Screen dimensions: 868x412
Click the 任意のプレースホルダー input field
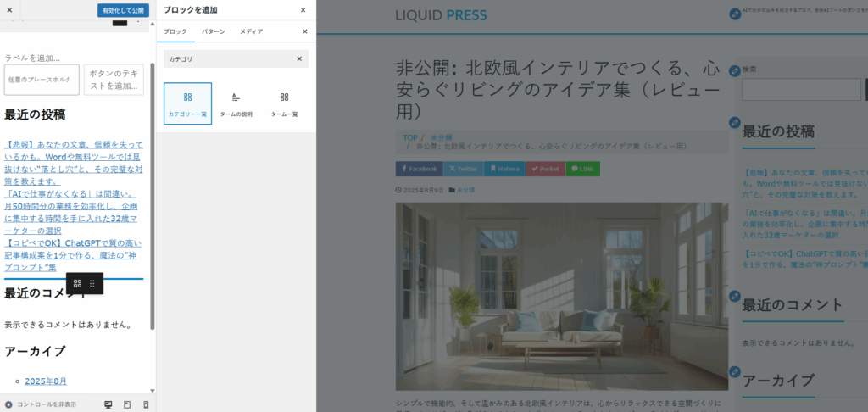point(42,80)
